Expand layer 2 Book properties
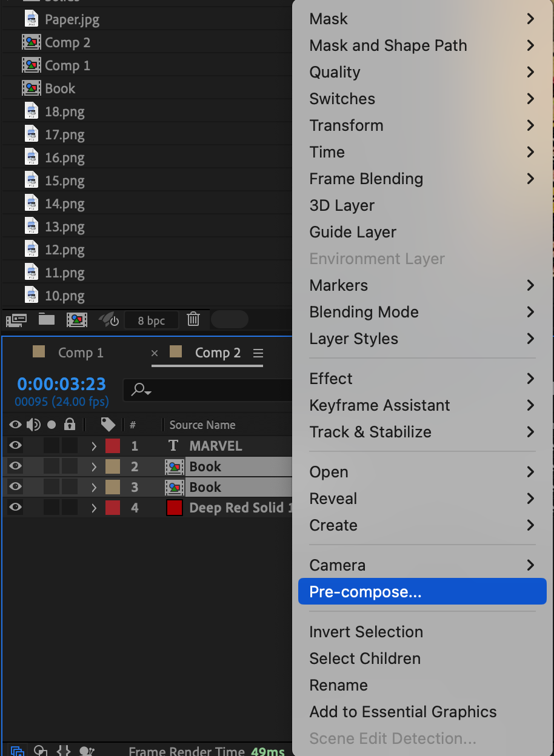Screen dimensions: 554x756 94,467
